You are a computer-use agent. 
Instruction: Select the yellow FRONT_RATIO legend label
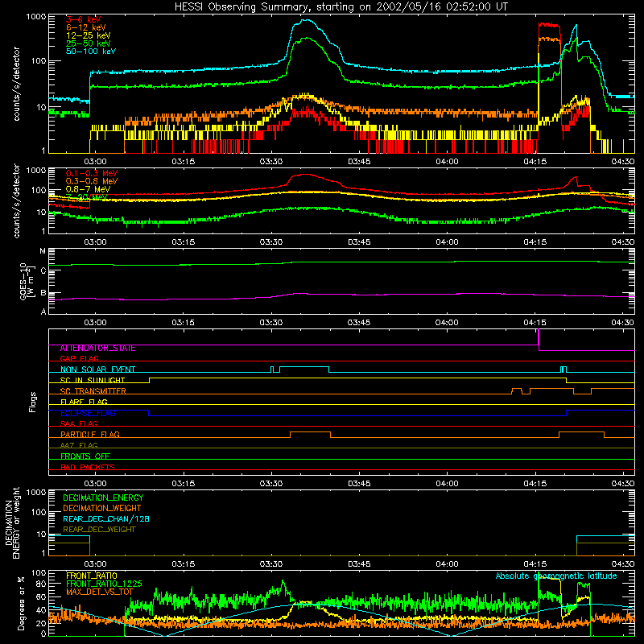coord(92,576)
